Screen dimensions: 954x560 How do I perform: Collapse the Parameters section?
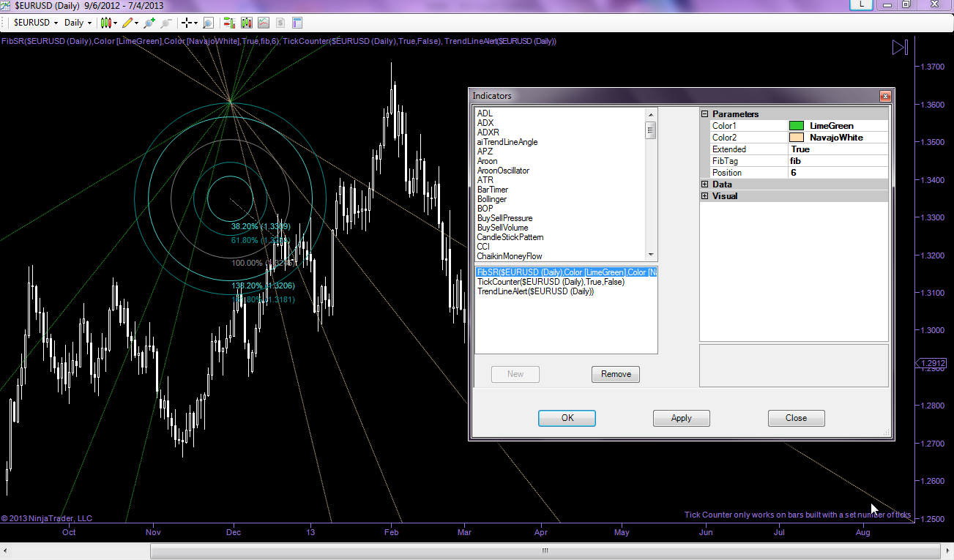tap(705, 114)
